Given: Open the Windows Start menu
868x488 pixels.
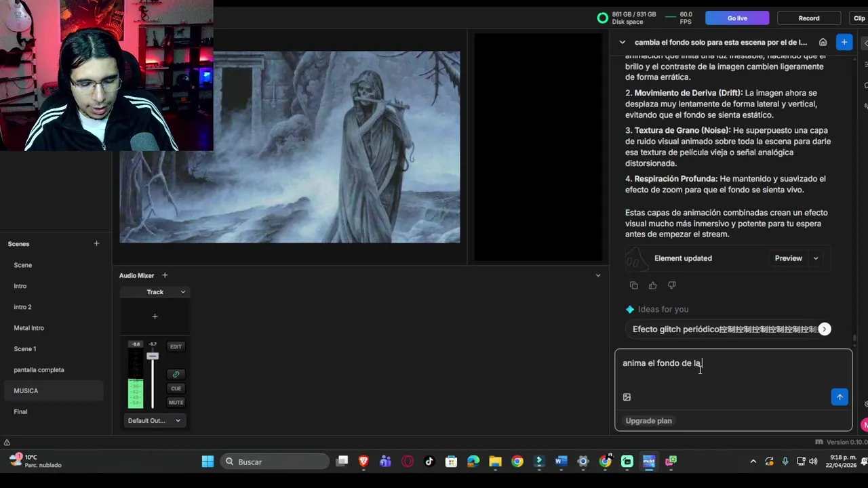Looking at the screenshot, I should tap(208, 462).
